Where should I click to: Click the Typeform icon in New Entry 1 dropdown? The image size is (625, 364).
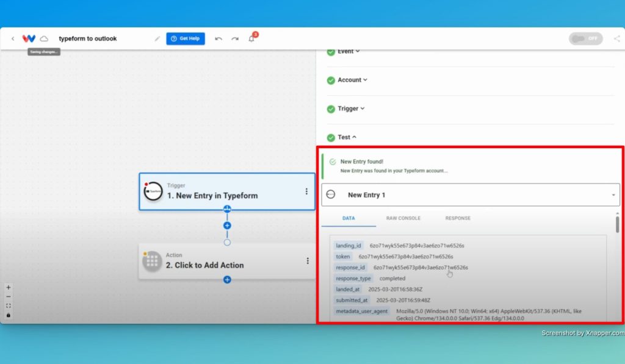pos(330,194)
